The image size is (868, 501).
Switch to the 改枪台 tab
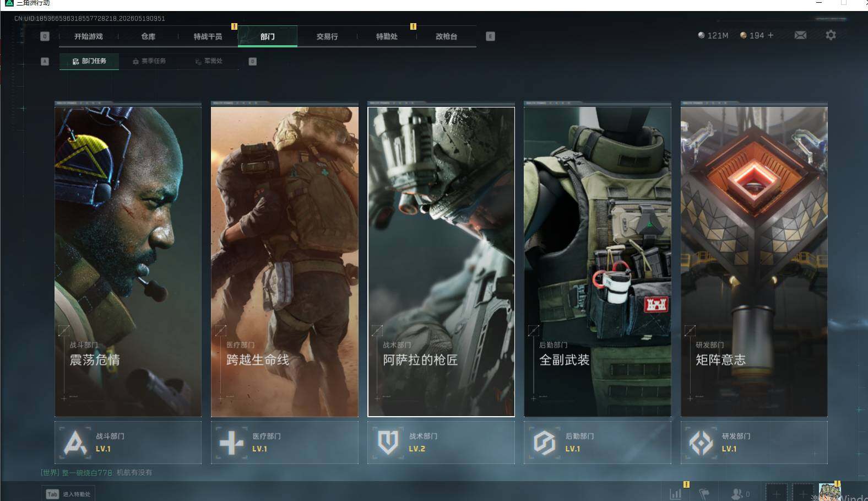click(446, 36)
